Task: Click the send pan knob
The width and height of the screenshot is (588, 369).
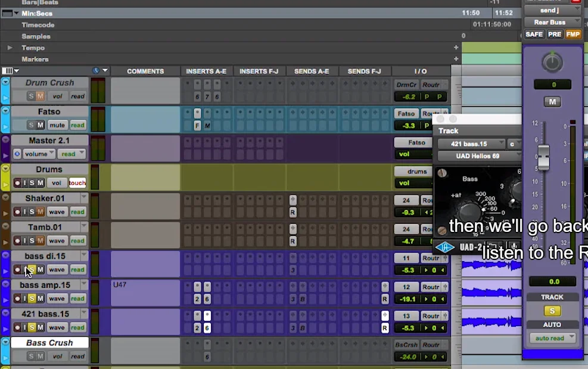Action: click(x=552, y=63)
